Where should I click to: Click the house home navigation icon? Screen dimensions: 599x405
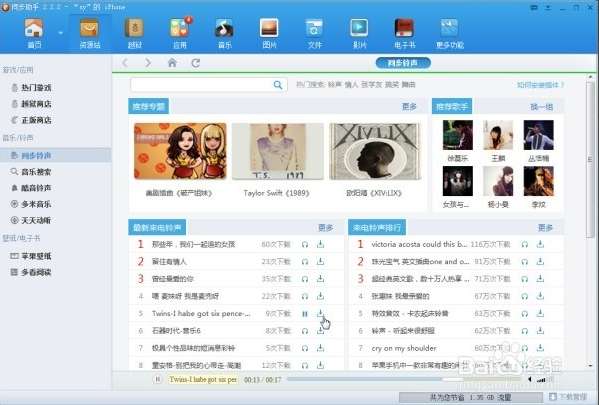(x=172, y=63)
